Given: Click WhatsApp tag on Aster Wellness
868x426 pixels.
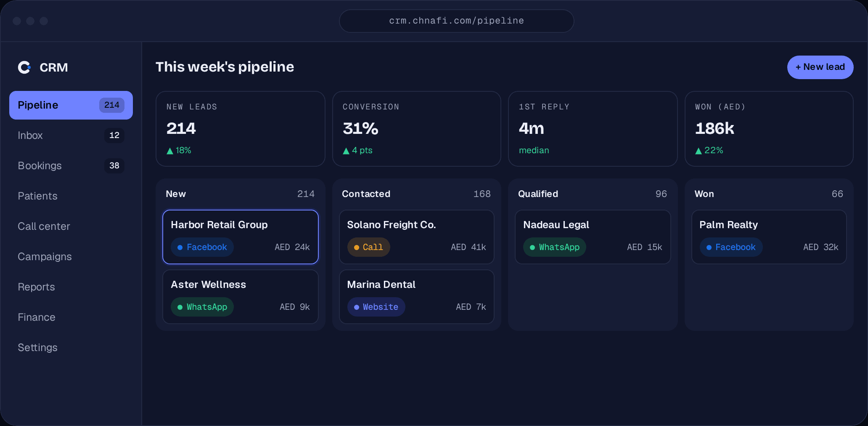Looking at the screenshot, I should (202, 307).
